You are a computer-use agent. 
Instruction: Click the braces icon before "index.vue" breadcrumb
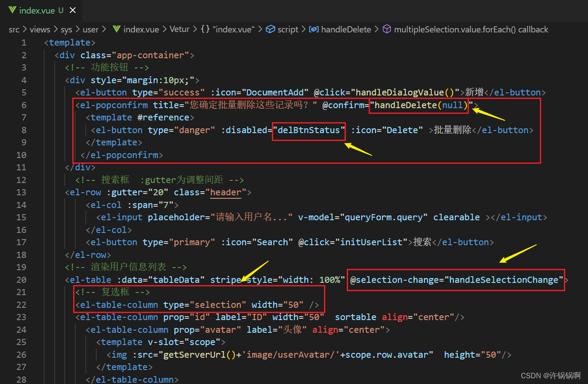(205, 29)
